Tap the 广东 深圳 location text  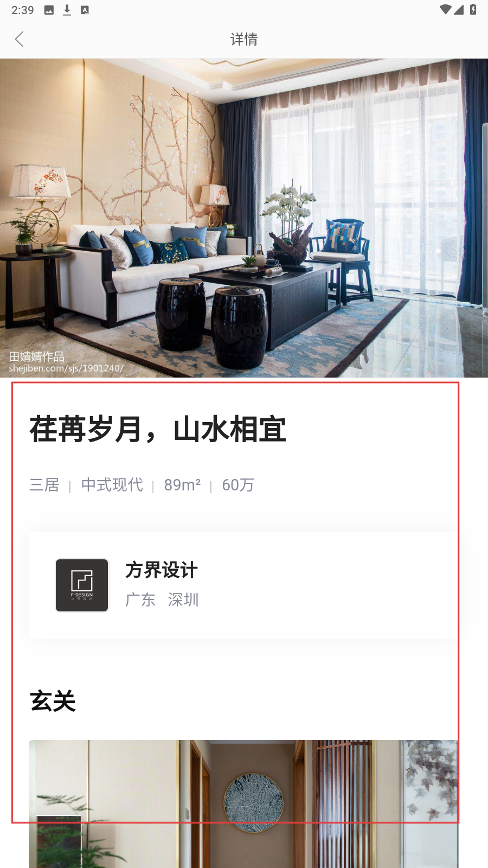(162, 599)
